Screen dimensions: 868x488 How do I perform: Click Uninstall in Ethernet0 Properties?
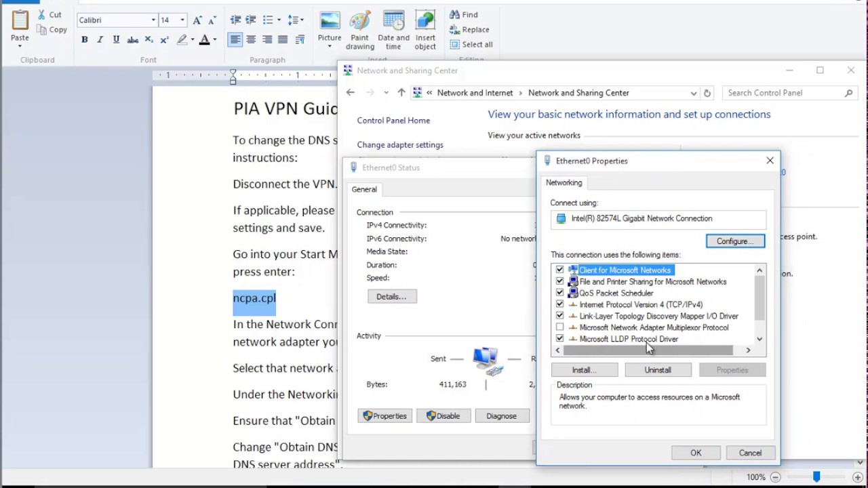click(658, 370)
